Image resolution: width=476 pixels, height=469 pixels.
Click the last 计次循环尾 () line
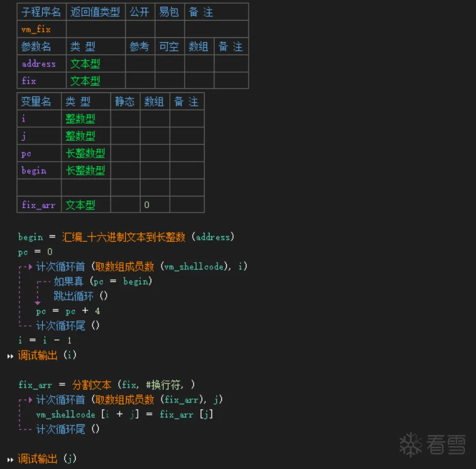click(x=68, y=429)
